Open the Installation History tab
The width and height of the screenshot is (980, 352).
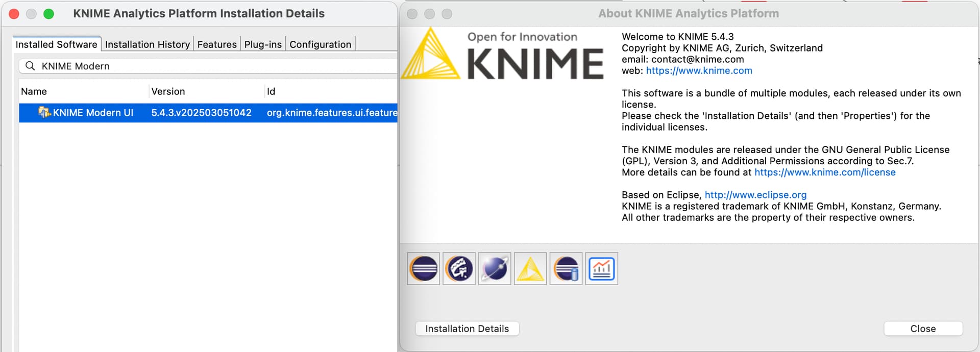pyautogui.click(x=148, y=44)
